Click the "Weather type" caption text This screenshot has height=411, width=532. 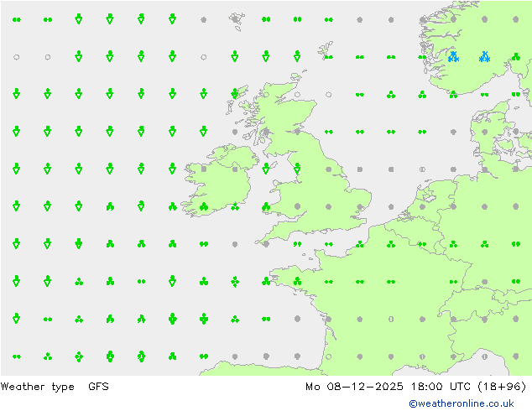click(x=37, y=387)
